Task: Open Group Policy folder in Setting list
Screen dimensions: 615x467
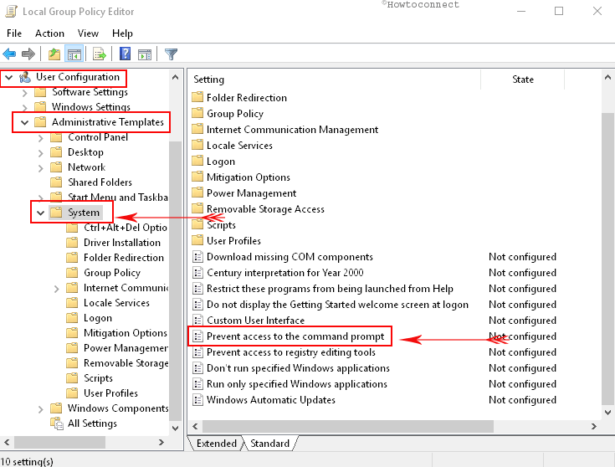Action: click(x=235, y=114)
